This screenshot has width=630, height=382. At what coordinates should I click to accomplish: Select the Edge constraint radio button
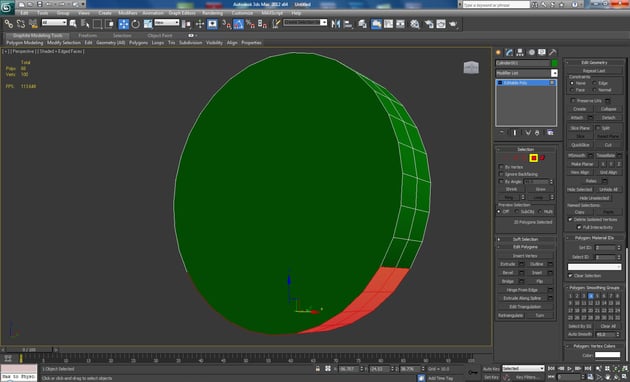[595, 83]
